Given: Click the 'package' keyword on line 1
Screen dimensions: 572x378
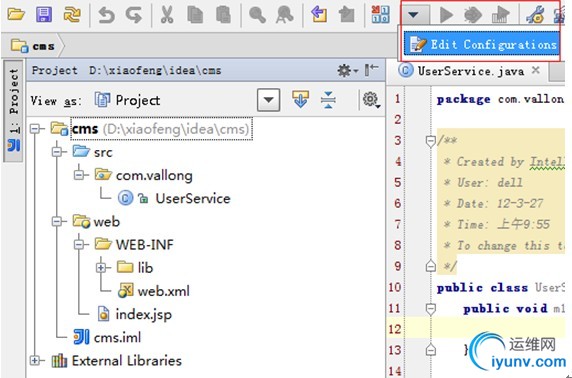Looking at the screenshot, I should coord(463,99).
